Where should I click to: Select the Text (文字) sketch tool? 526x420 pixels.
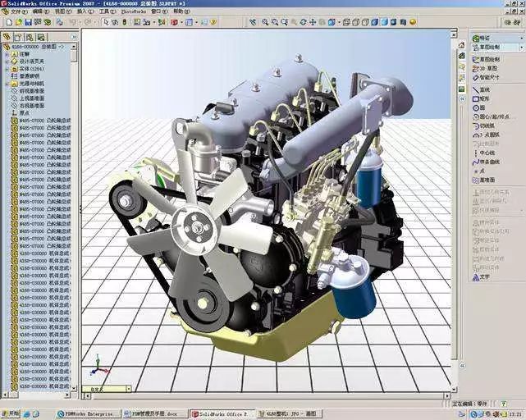[x=482, y=277]
